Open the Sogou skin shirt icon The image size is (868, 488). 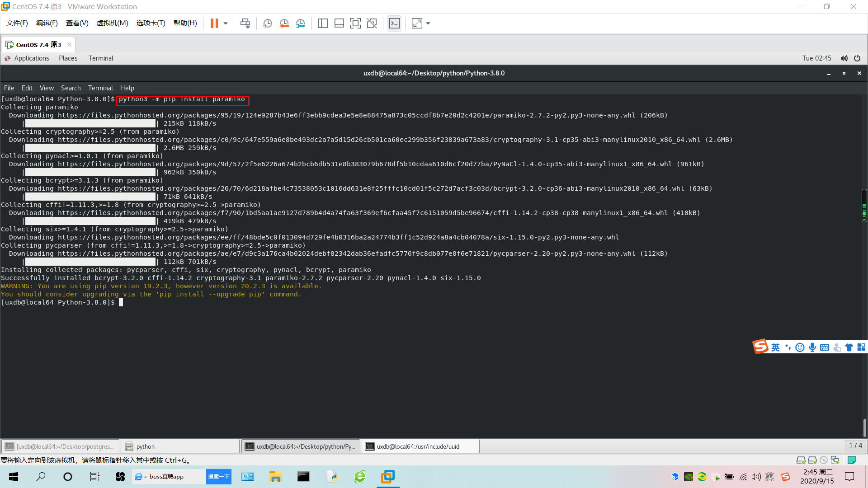click(849, 347)
